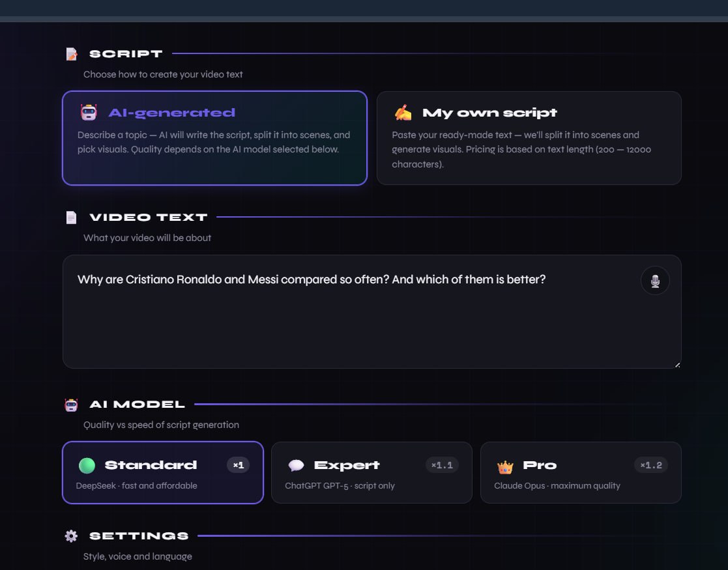
Task: Grab the text area resize handle corner
Action: tap(677, 365)
